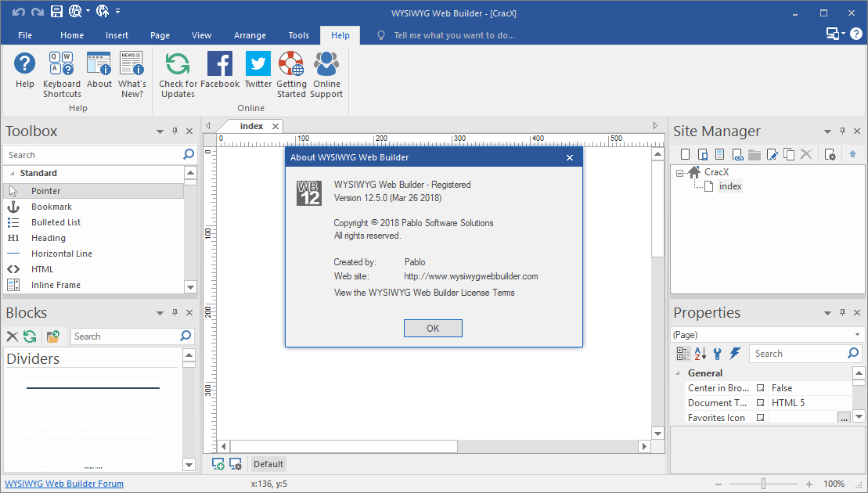The height and width of the screenshot is (493, 868).
Task: Open the Twitter button
Action: tap(258, 70)
